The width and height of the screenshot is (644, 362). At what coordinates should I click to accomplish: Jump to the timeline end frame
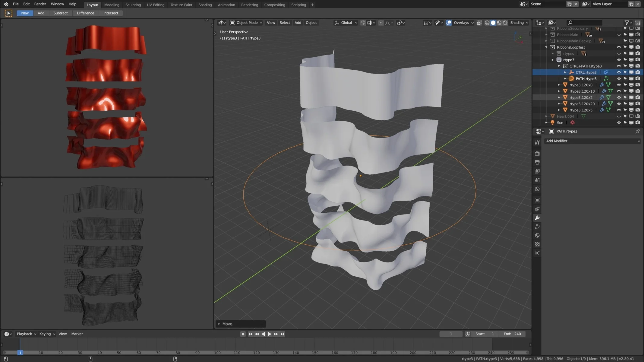click(282, 334)
